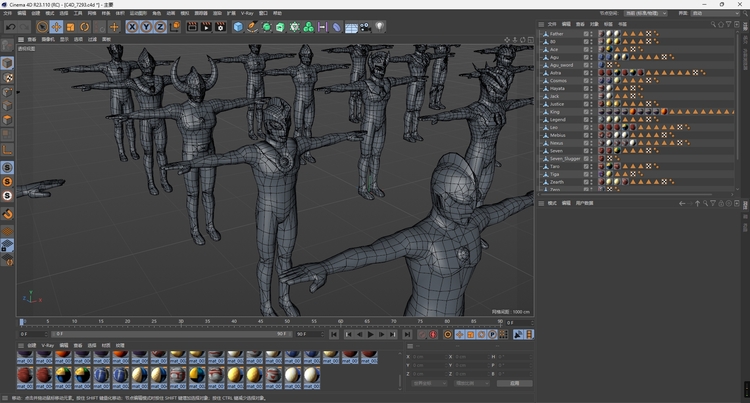This screenshot has height=403, width=750.
Task: Open the coordinate space dropdown below Z field
Action: 429,383
